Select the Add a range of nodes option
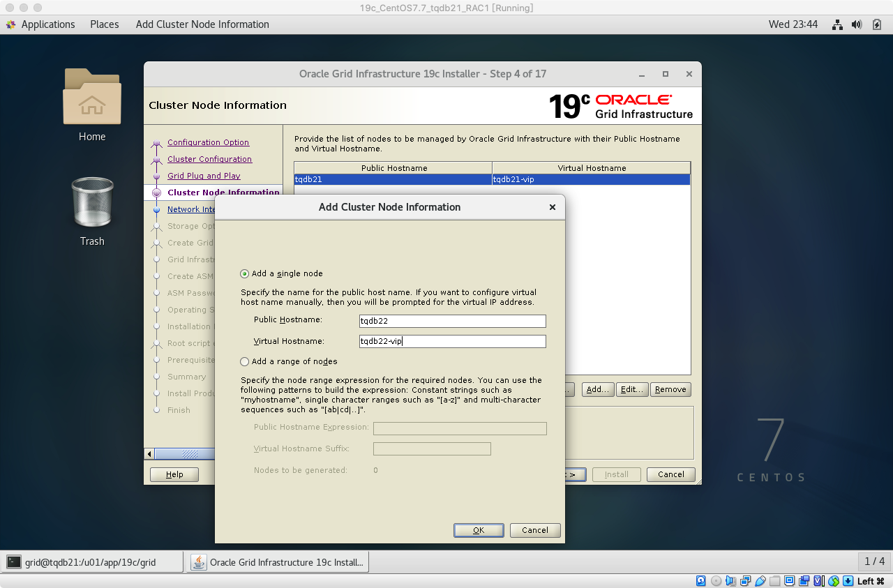893x588 pixels. (x=244, y=361)
